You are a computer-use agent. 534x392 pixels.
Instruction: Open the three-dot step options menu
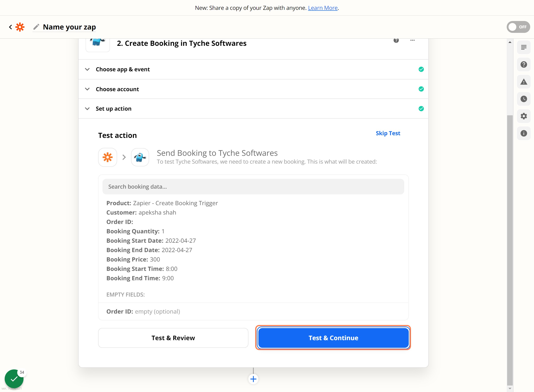412,40
